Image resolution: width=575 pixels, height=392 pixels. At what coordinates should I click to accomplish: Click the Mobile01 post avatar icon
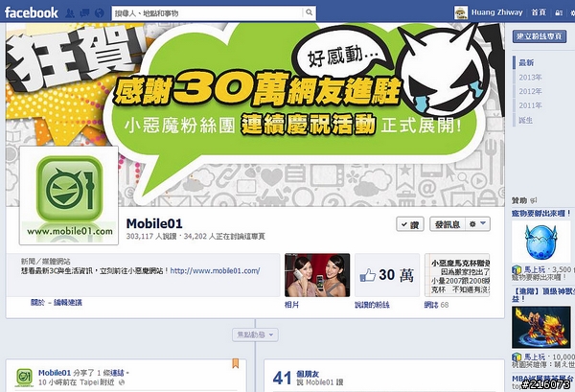pos(24,378)
